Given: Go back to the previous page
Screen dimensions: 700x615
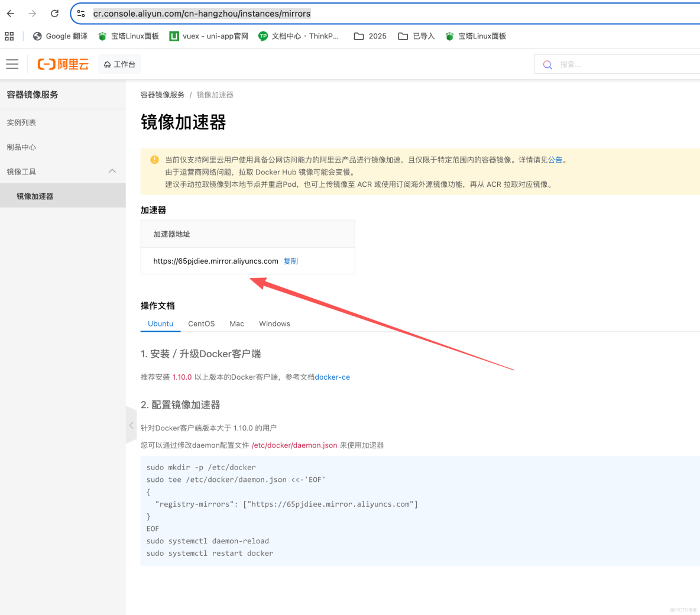Looking at the screenshot, I should pyautogui.click(x=10, y=13).
